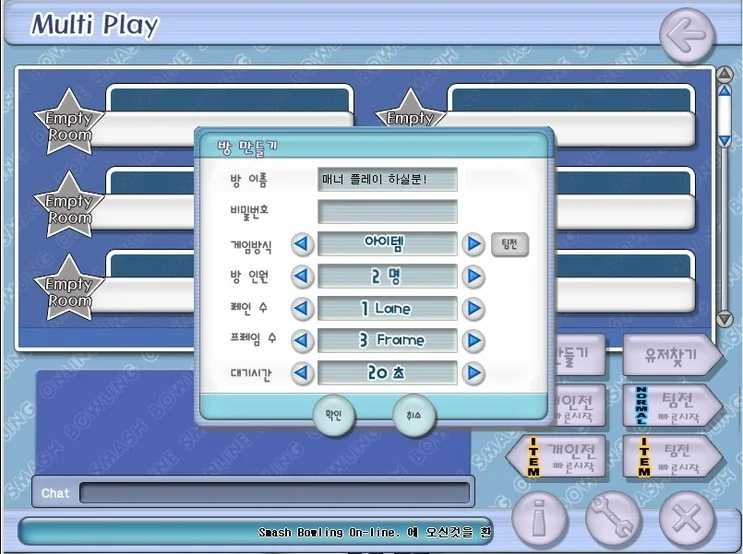Switch game mode with the right arrow
Image resolution: width=743 pixels, height=554 pixels.
[473, 244]
